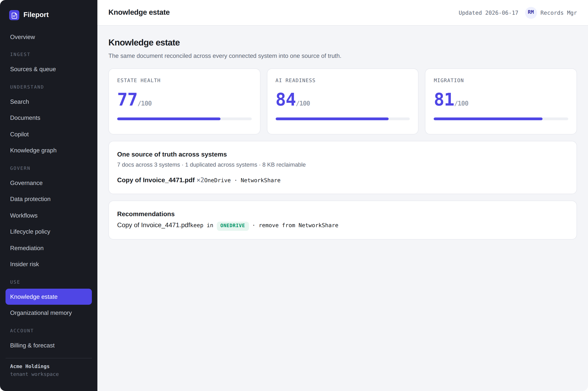The height and width of the screenshot is (391, 588).
Task: Go to Remediation
Action: point(49,248)
